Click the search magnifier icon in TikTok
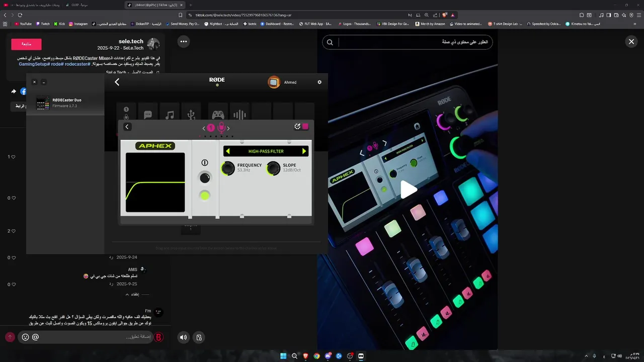644x362 pixels. (330, 42)
